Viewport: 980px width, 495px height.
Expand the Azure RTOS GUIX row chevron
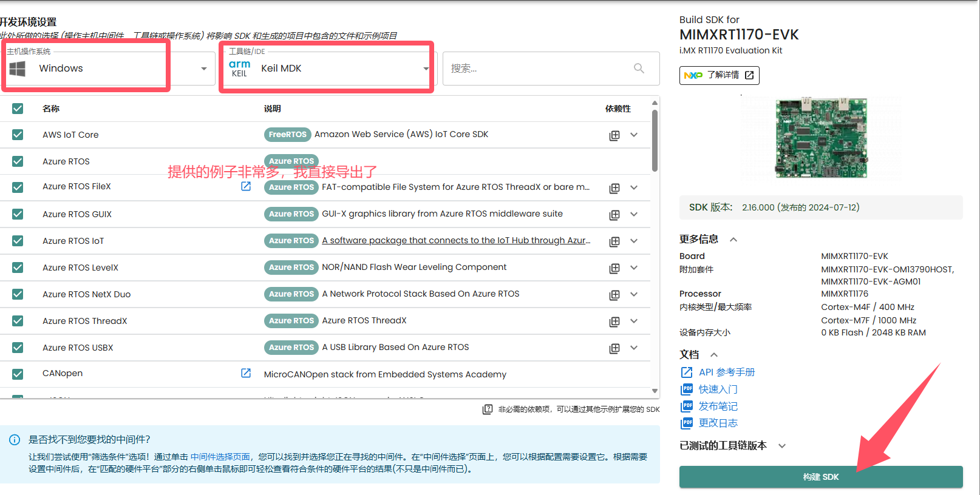tap(634, 214)
